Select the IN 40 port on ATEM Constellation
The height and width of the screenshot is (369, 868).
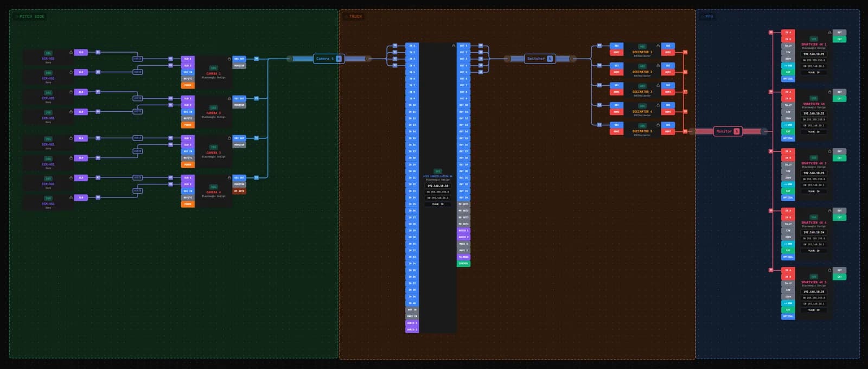(412, 303)
